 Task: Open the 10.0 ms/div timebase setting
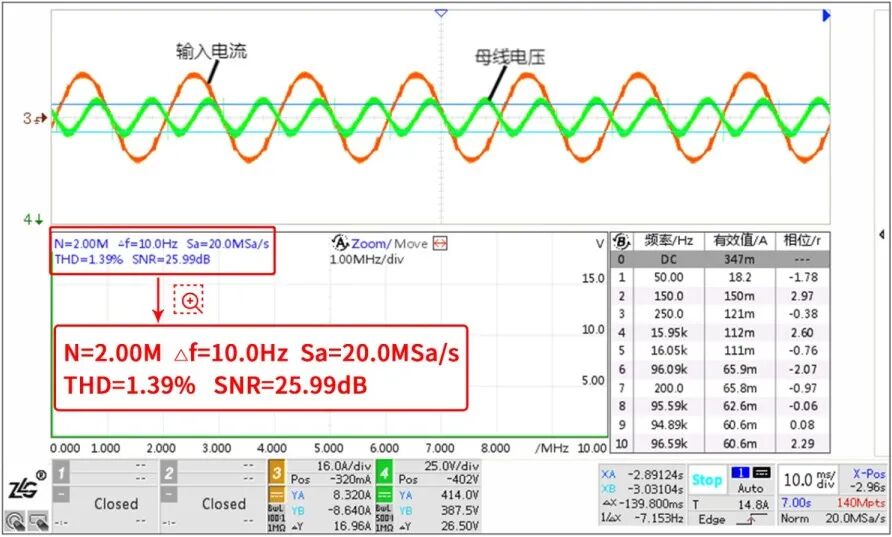point(810,480)
